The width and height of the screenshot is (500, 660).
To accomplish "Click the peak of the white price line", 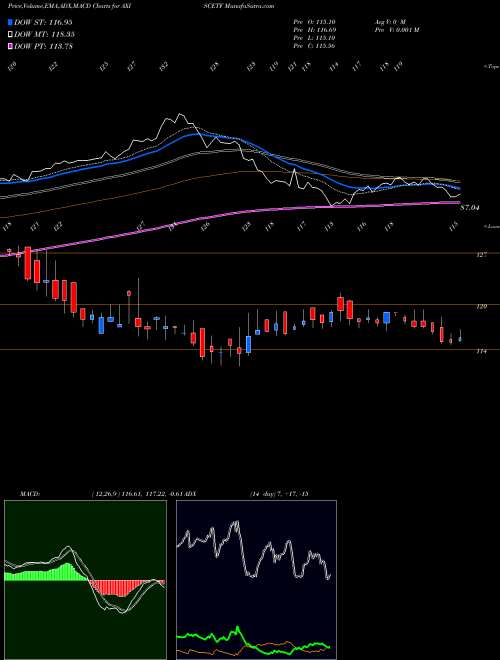I will tap(180, 114).
